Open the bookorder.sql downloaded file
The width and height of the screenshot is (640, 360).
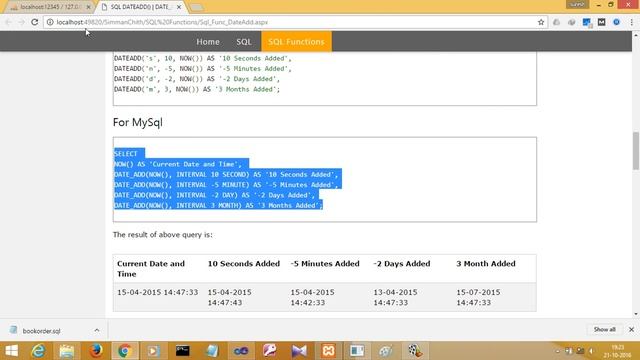[41, 331]
